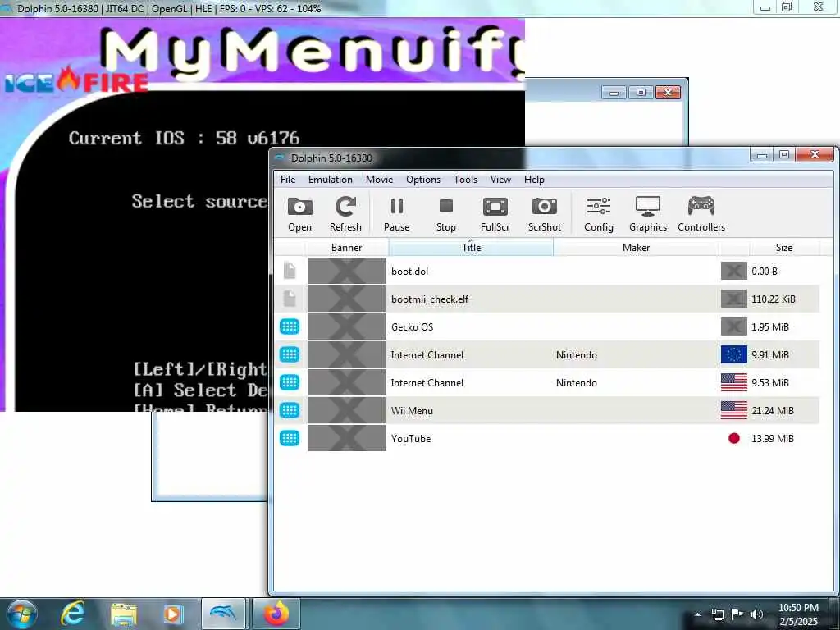
Task: Open Firefox from taskbar
Action: click(276, 614)
